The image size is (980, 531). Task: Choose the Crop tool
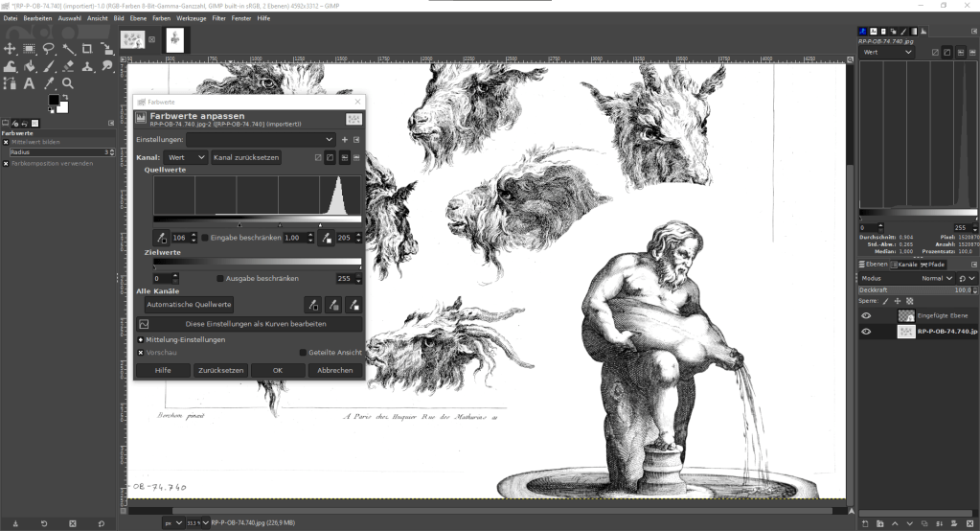point(87,49)
